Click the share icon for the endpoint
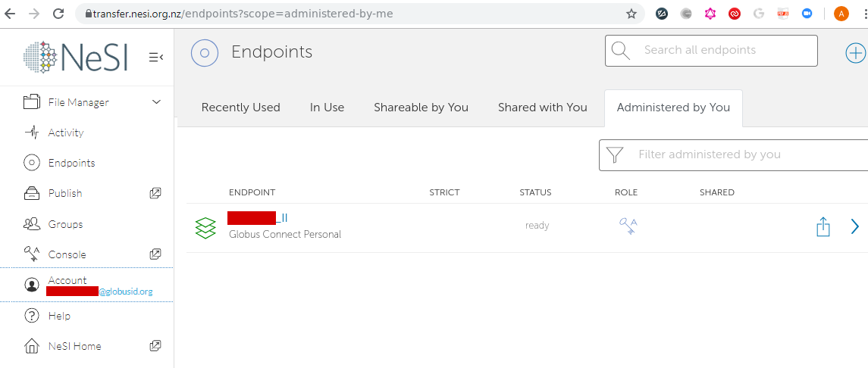The image size is (868, 368). pyautogui.click(x=823, y=226)
